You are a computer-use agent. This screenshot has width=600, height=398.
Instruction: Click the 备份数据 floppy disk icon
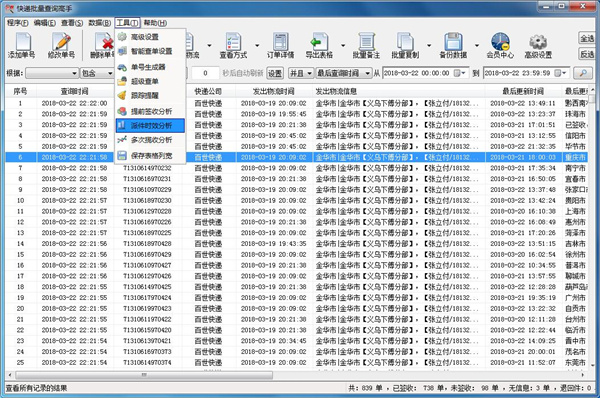[453, 41]
